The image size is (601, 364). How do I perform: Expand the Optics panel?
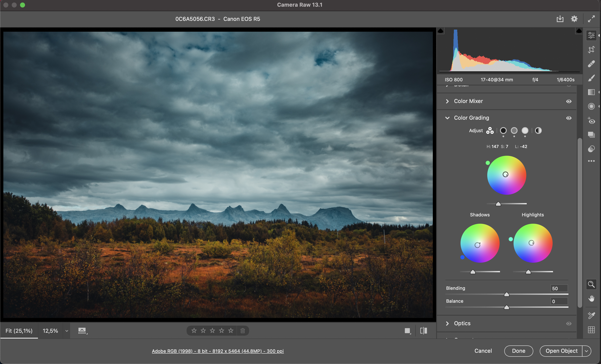pyautogui.click(x=447, y=323)
